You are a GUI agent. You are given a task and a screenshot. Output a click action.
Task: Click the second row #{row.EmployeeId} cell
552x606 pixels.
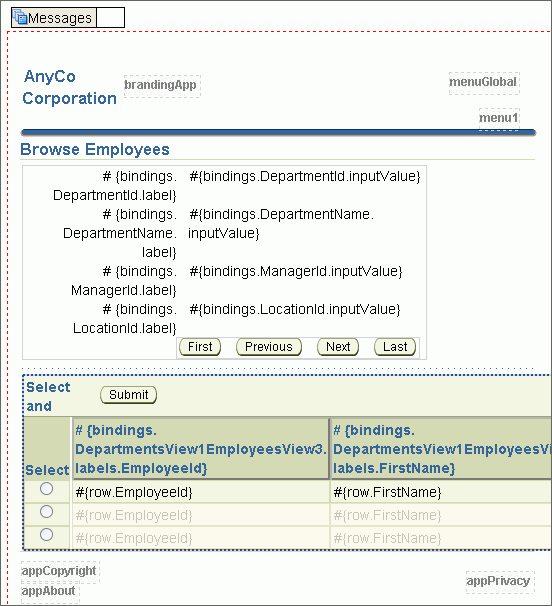pyautogui.click(x=201, y=515)
